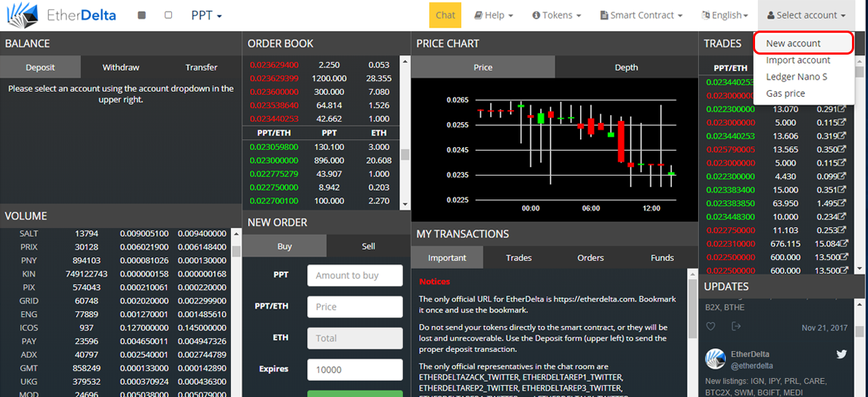Switch to the light theme square icon
This screenshot has height=397, width=868.
click(168, 15)
